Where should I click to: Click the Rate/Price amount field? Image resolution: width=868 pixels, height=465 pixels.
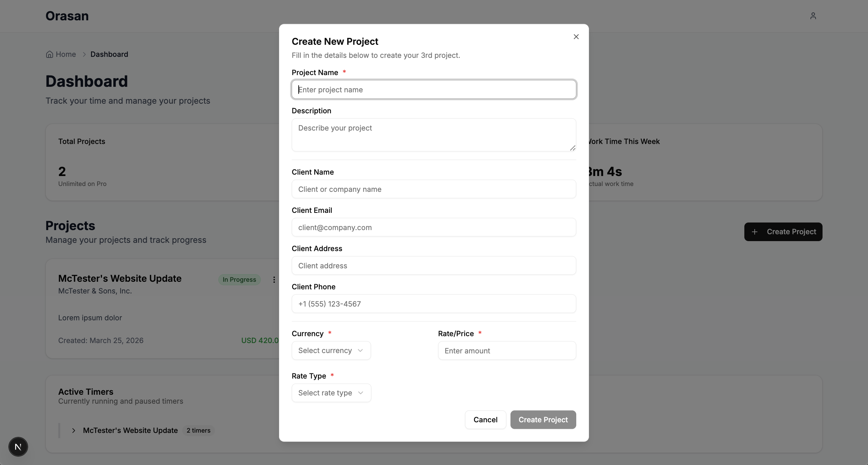(x=507, y=351)
